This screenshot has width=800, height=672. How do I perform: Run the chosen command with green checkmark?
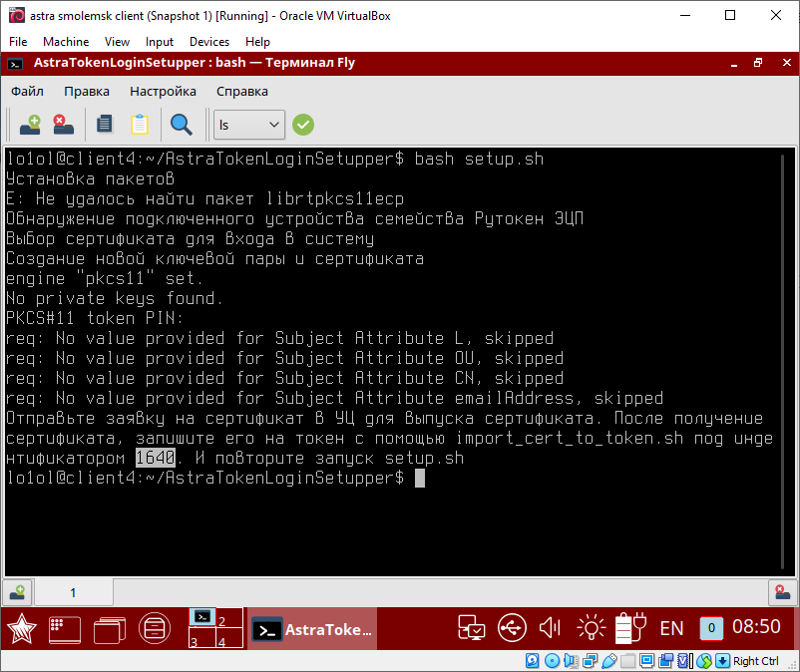coord(303,125)
